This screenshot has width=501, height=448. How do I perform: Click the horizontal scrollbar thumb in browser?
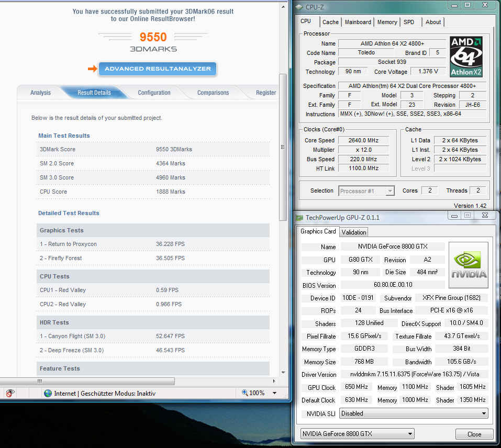point(87,381)
